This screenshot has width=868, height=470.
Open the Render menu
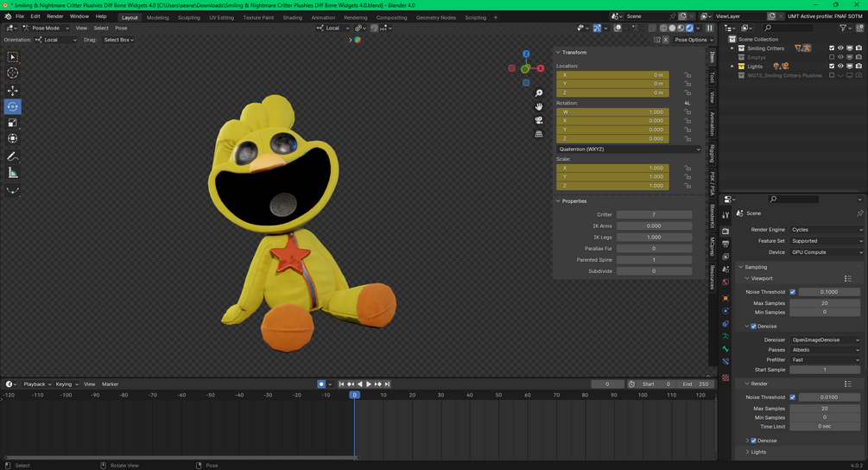pos(54,16)
